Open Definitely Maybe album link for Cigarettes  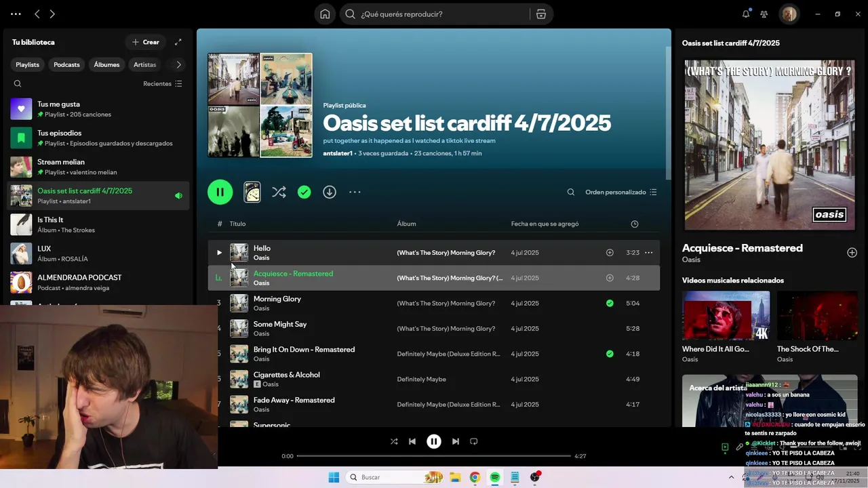point(421,380)
